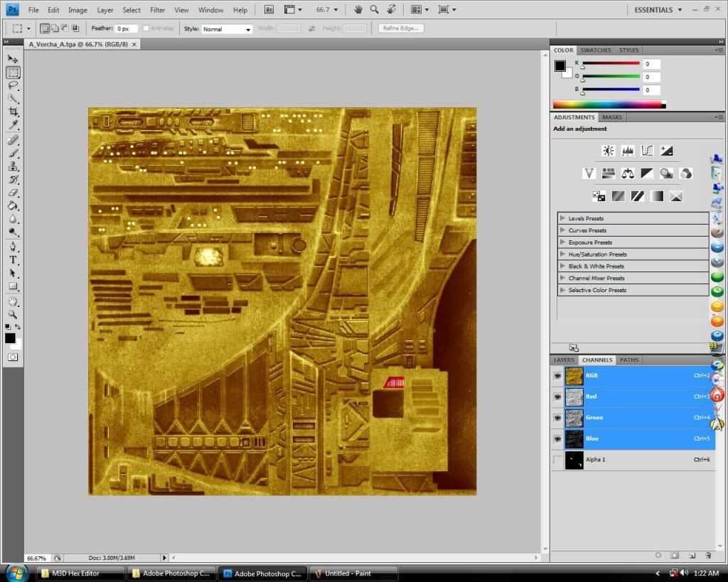
Task: Select the Horizontal Type tool
Action: 13,260
